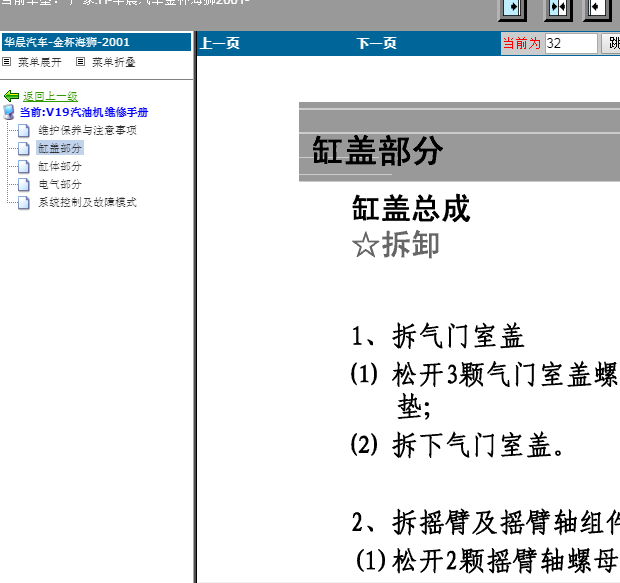Open 缸体部分 tree item
Screen dimensions: 620x583
60,166
